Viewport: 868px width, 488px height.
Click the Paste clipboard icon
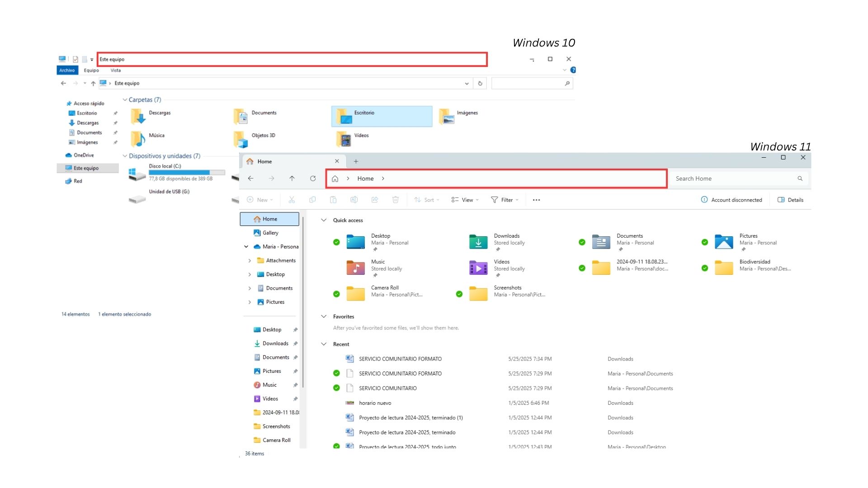tap(333, 200)
